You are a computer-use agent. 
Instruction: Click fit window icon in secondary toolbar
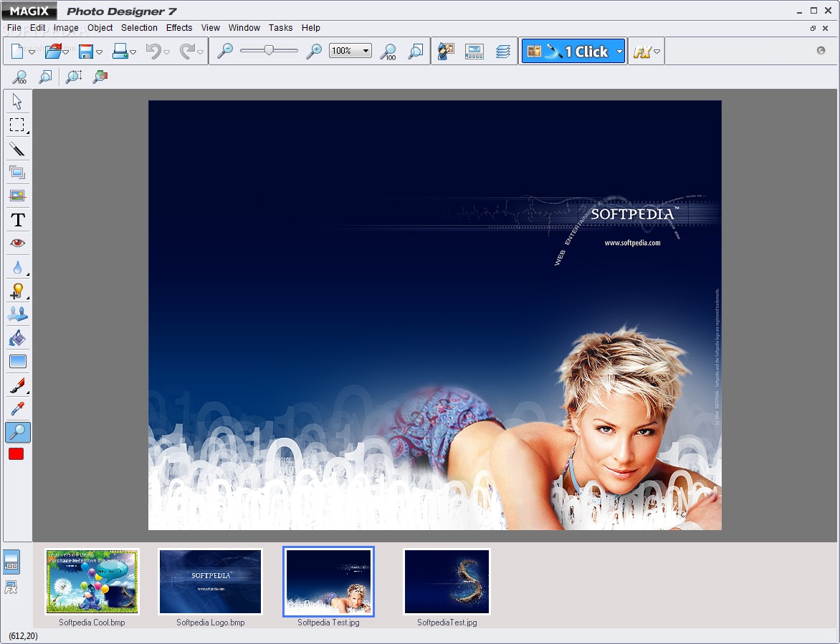[x=46, y=77]
